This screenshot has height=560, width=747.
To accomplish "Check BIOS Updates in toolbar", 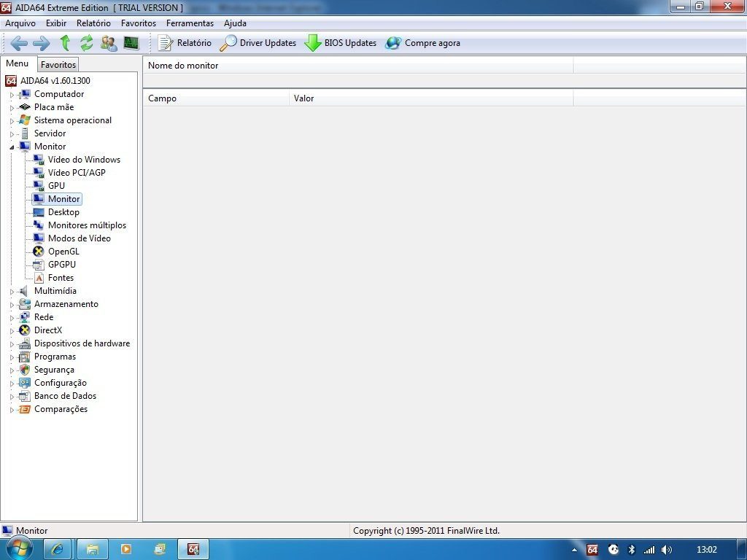I will (x=340, y=43).
